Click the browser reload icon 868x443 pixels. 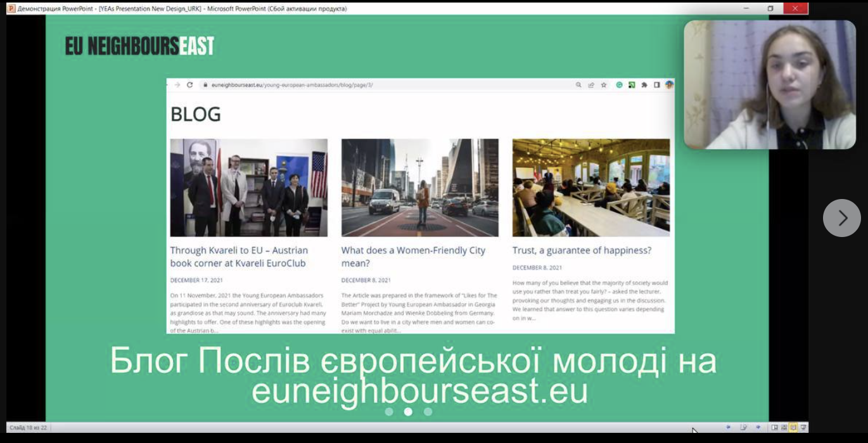click(x=189, y=85)
